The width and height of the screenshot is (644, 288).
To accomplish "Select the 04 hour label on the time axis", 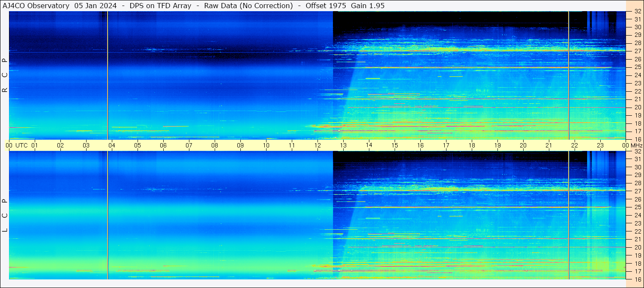I will pos(112,145).
